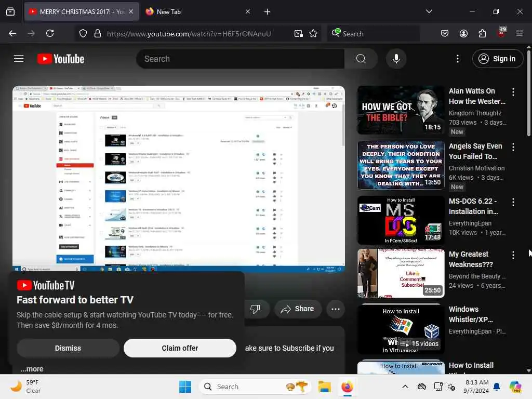
Task: Open more actions ellipsis under video
Action: point(336,309)
